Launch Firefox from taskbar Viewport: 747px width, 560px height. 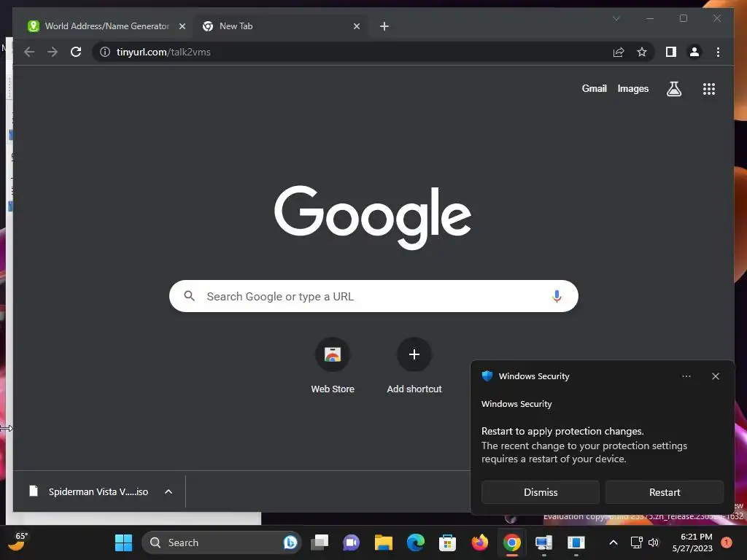(x=480, y=542)
